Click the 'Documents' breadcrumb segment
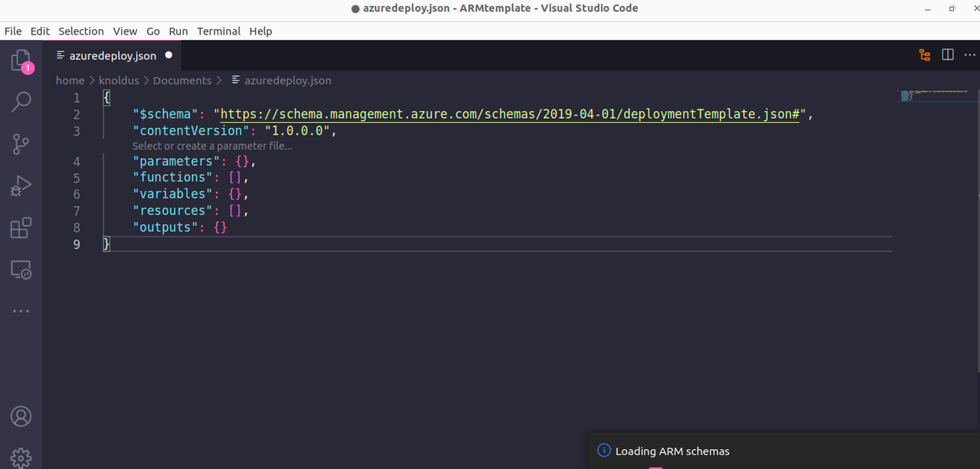This screenshot has width=980, height=469. coord(182,80)
